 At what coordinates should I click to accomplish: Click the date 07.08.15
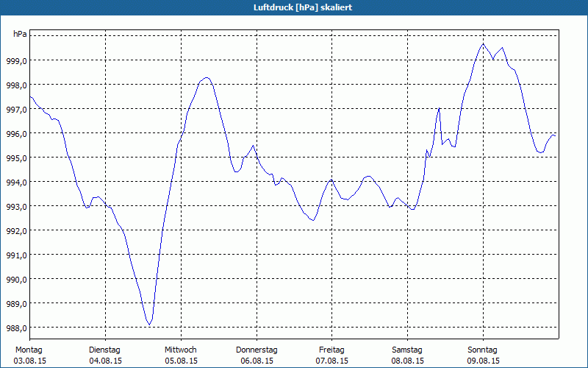click(332, 361)
